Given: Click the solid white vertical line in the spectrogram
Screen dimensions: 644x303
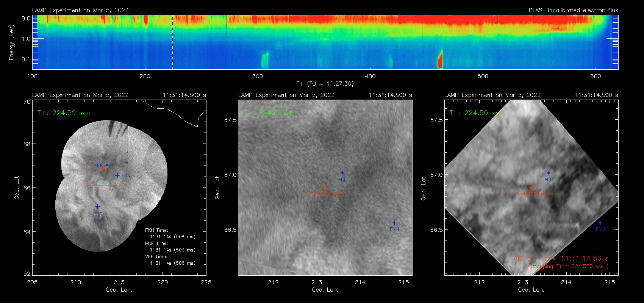Looking at the screenshot, I should point(227,42).
